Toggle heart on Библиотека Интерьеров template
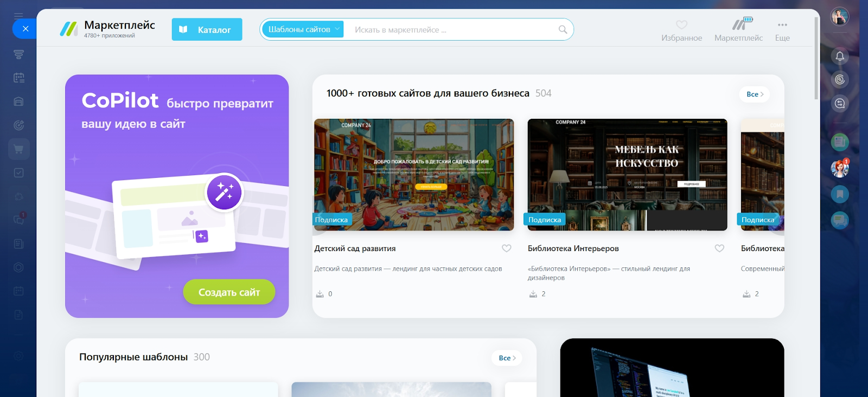This screenshot has height=397, width=868. (719, 248)
